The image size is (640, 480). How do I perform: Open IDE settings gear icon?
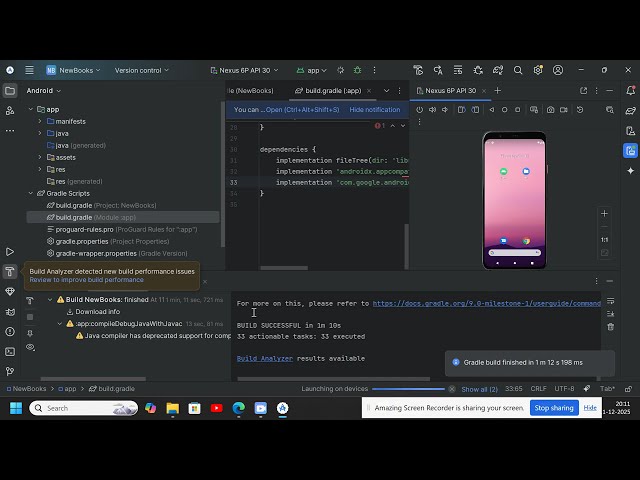coord(538,70)
